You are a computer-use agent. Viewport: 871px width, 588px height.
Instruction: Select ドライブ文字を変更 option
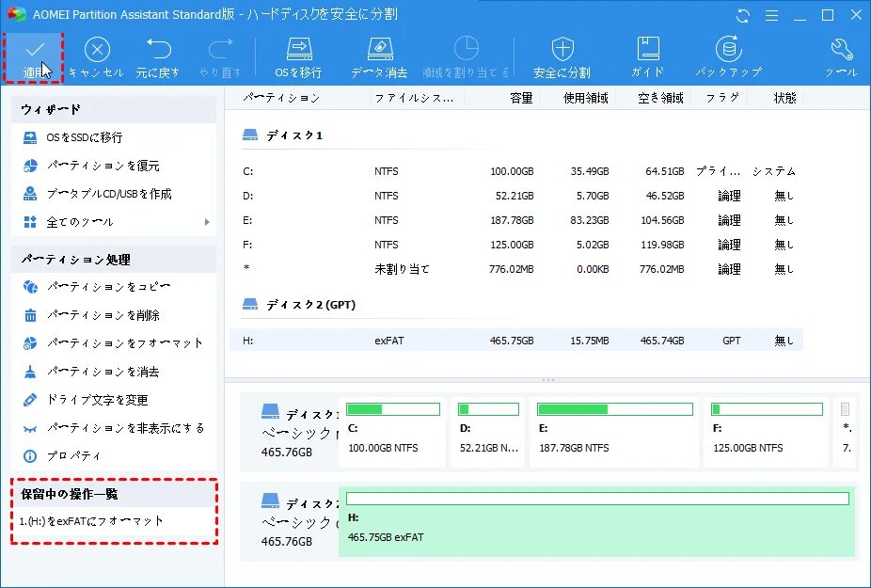[x=114, y=400]
